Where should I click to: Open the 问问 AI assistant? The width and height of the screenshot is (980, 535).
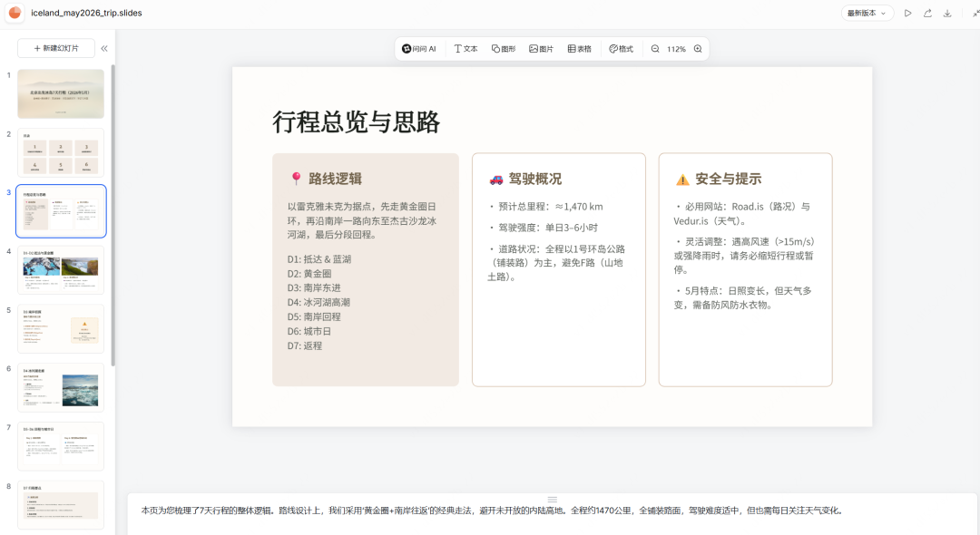click(x=418, y=48)
